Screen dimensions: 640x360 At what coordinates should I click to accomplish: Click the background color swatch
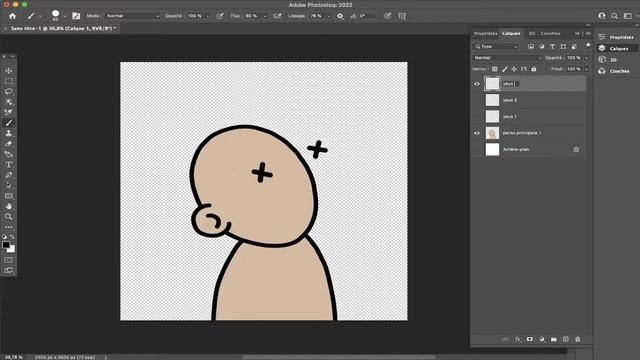pos(12,249)
